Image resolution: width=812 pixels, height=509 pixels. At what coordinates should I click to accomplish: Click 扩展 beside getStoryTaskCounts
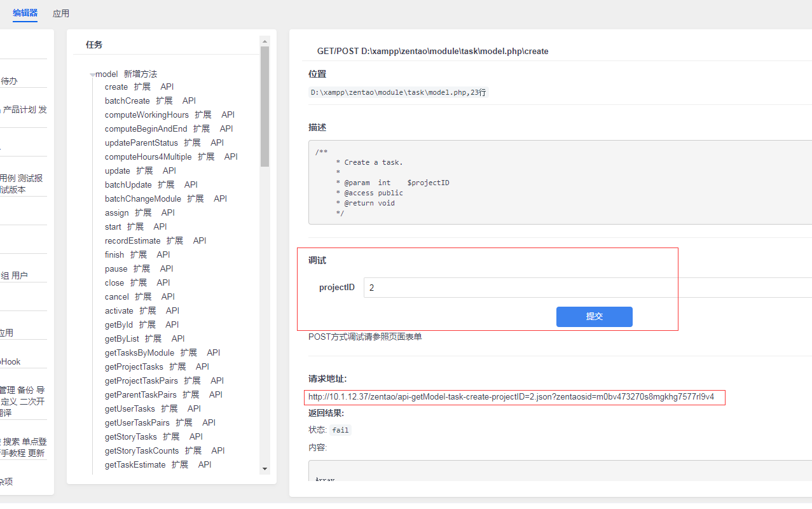coord(194,450)
